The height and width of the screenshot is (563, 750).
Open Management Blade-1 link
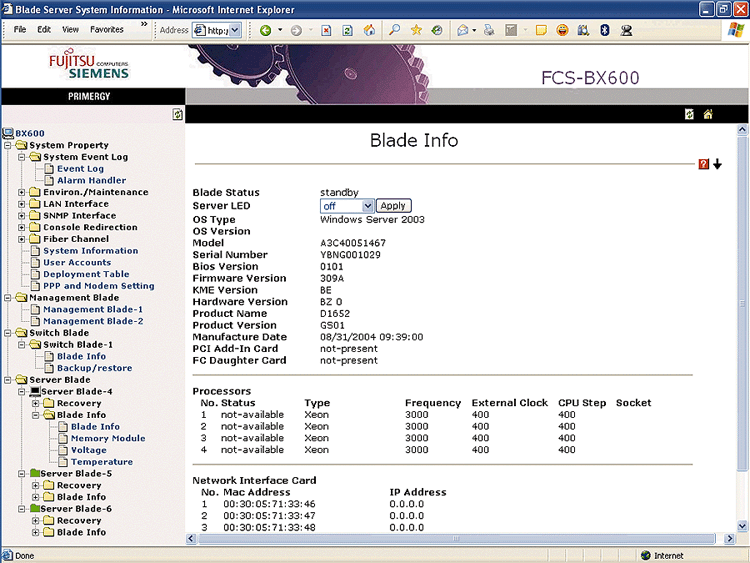[x=93, y=309]
